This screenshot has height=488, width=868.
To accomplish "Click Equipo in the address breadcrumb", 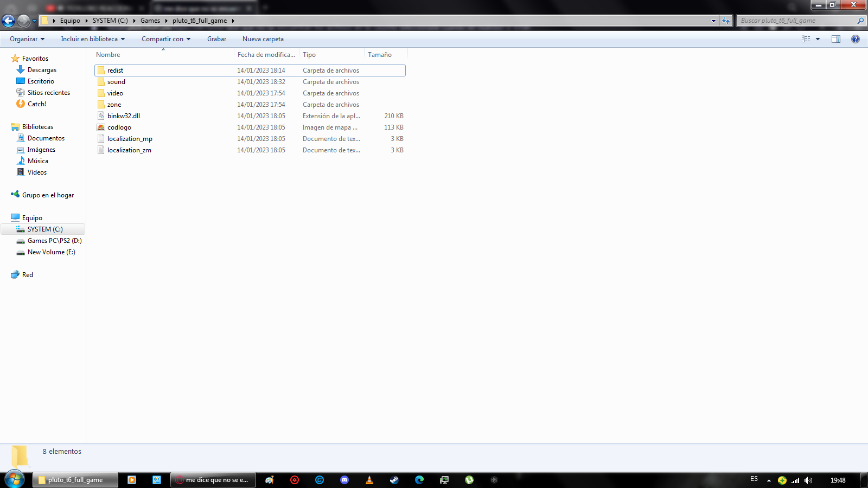I will click(70, 21).
